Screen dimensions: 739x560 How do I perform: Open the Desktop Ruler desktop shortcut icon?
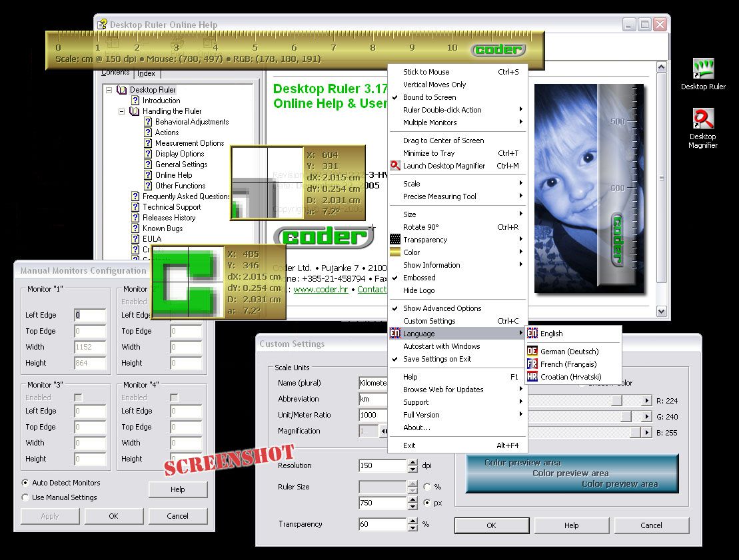click(703, 69)
